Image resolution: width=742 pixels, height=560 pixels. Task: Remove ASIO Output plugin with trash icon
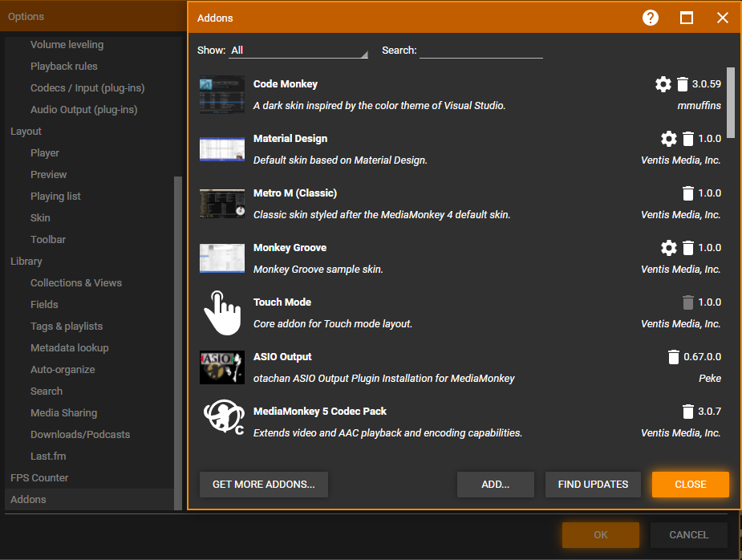pyautogui.click(x=673, y=357)
